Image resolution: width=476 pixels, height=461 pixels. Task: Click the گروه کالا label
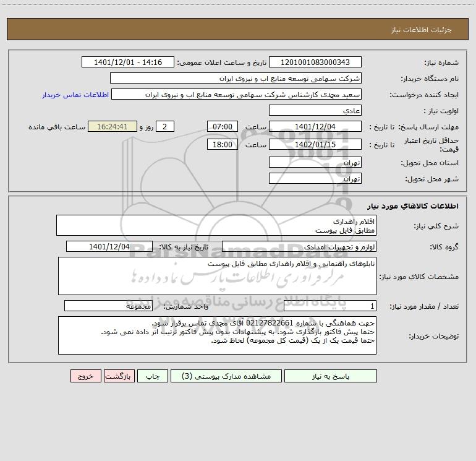tap(444, 247)
